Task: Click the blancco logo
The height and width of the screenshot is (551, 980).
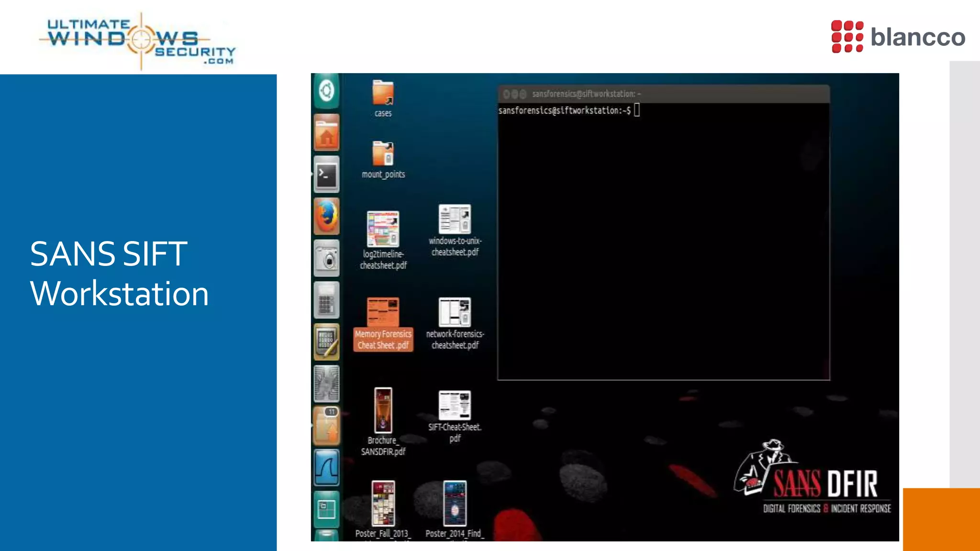Action: pos(898,36)
